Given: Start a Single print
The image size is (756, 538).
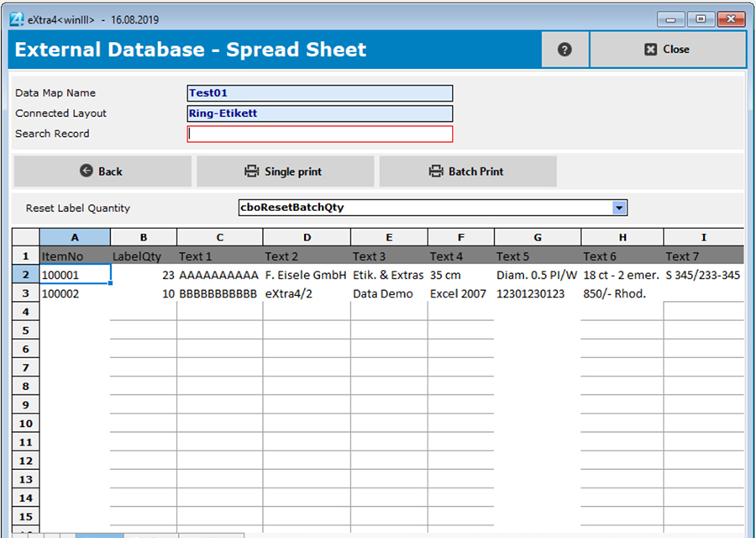Looking at the screenshot, I should 285,171.
